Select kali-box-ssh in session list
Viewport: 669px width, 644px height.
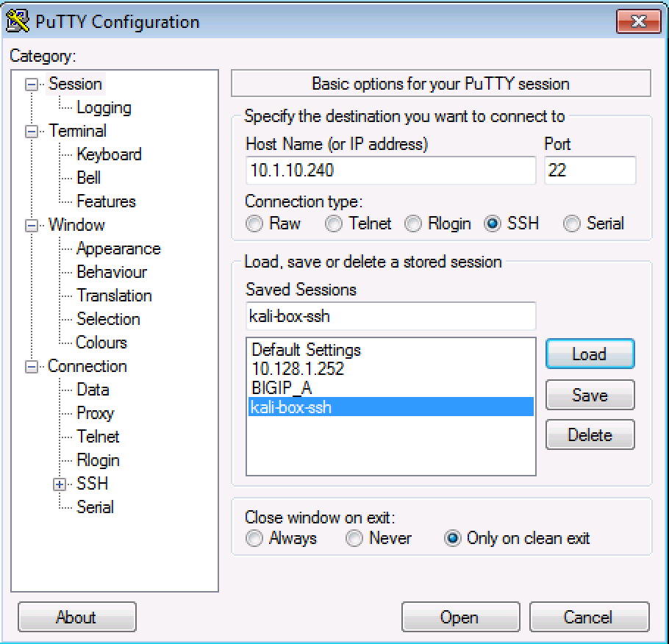(x=391, y=407)
